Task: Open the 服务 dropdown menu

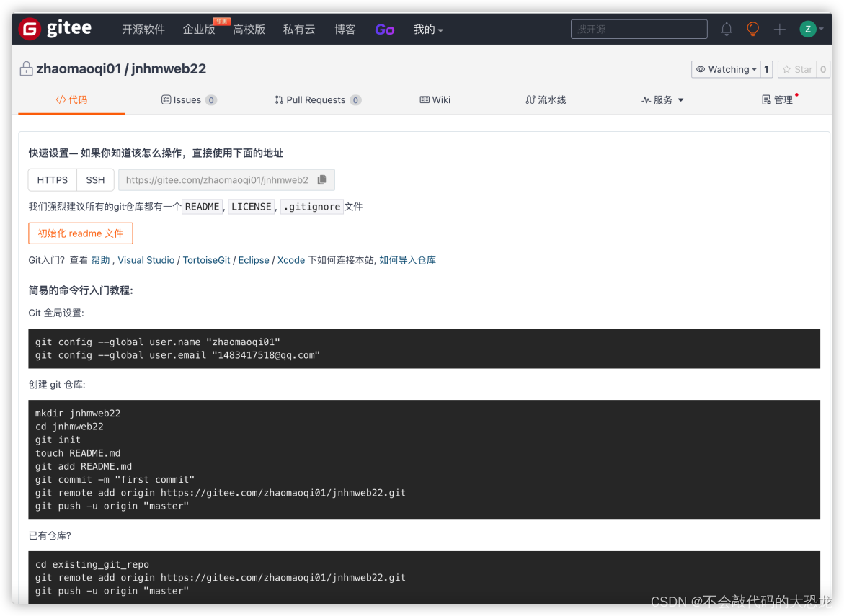Action: 662,99
